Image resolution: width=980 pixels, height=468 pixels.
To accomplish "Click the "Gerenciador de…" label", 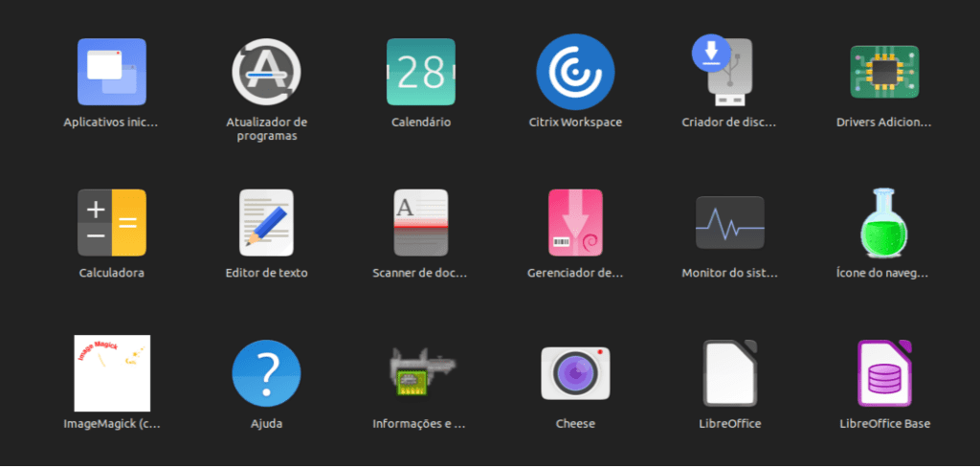I will (575, 273).
